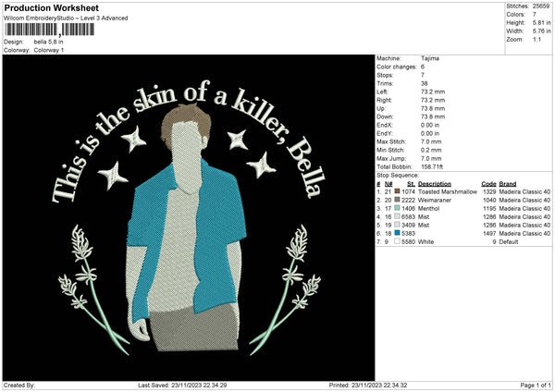This screenshot has width=555, height=392.
Task: Click the Weimaraner gray color swatch
Action: coord(397,200)
